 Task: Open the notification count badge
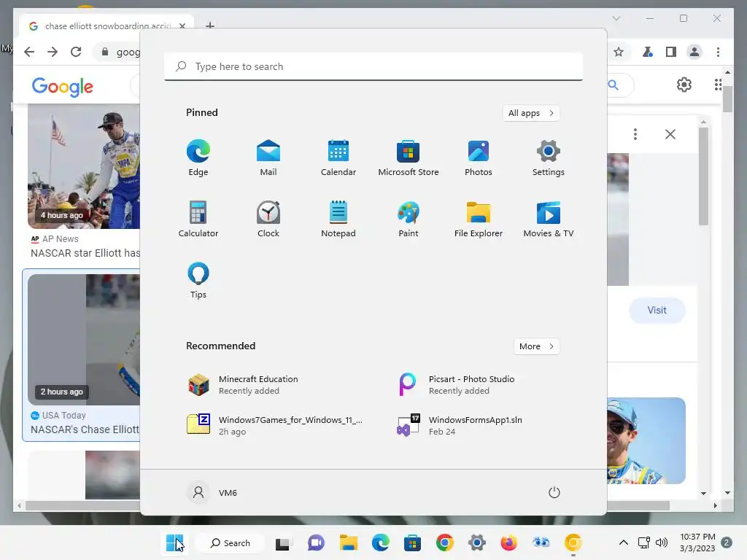pos(727,542)
